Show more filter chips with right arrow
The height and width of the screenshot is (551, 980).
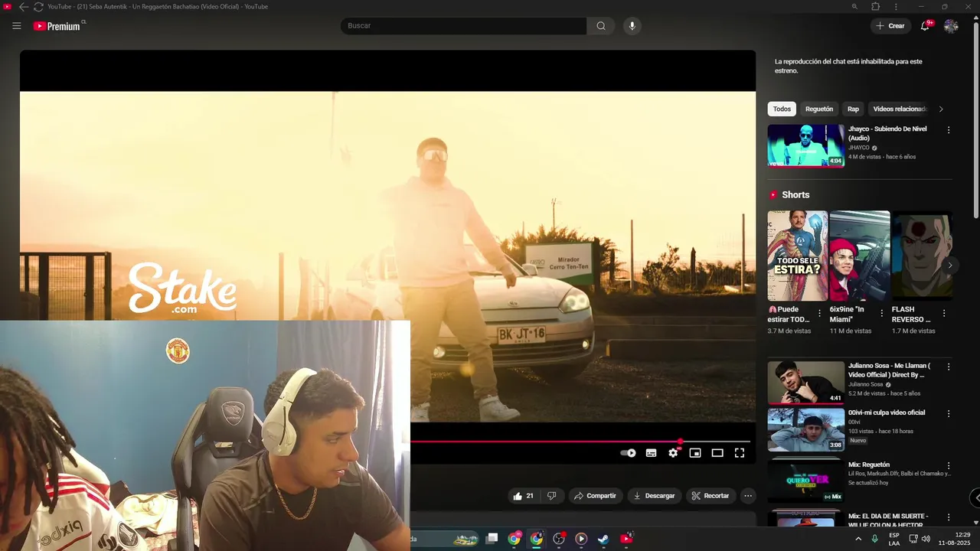(x=941, y=109)
